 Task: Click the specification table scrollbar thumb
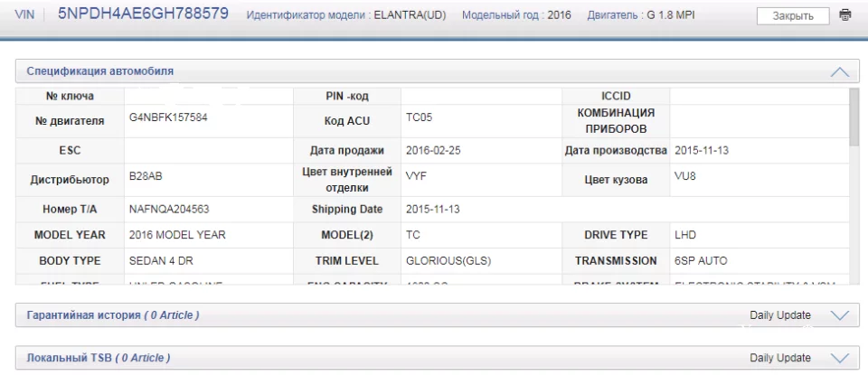tap(854, 117)
